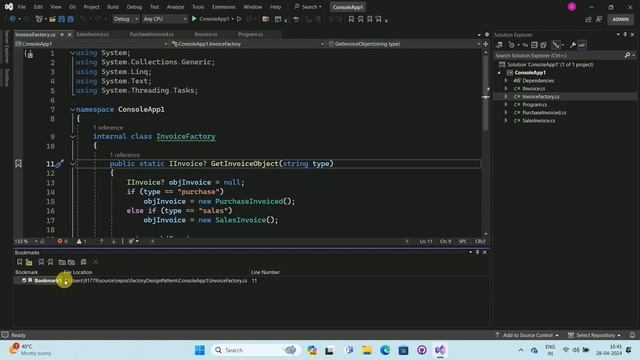This screenshot has width=640, height=360.
Task: Click red error count icon in editor bar
Action: click(x=60, y=241)
